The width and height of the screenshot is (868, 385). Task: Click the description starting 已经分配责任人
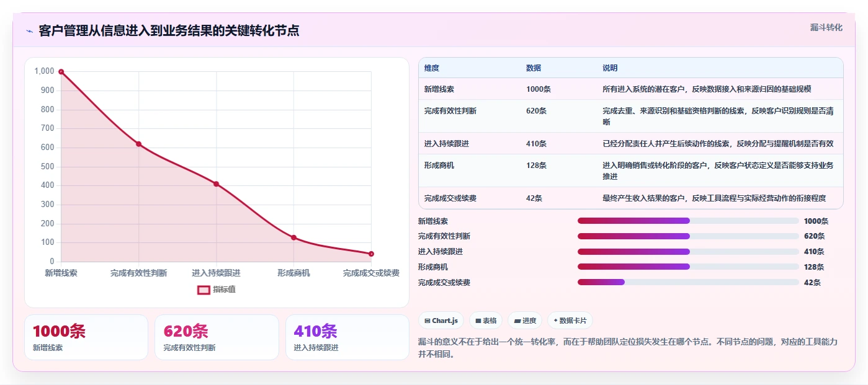[x=718, y=144]
